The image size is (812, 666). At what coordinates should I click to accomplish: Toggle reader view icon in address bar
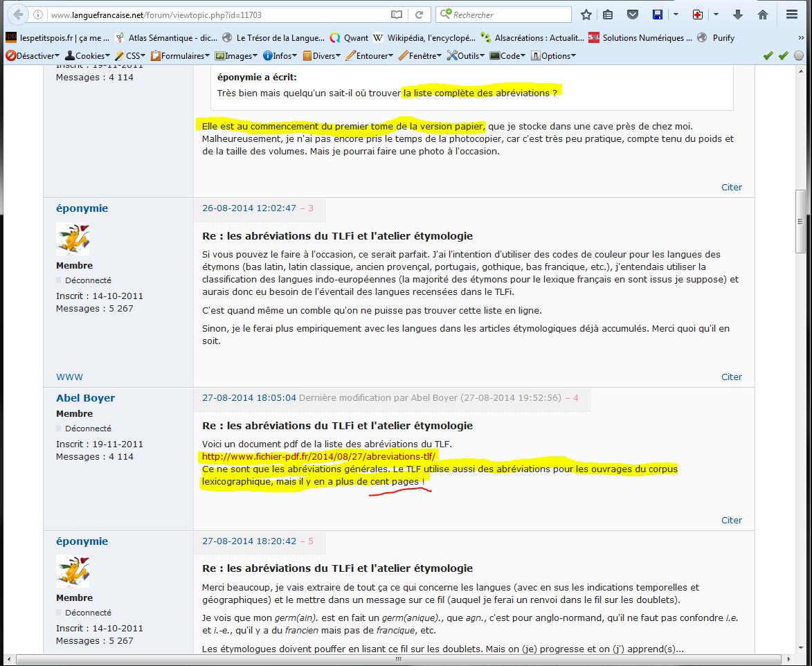coord(396,15)
